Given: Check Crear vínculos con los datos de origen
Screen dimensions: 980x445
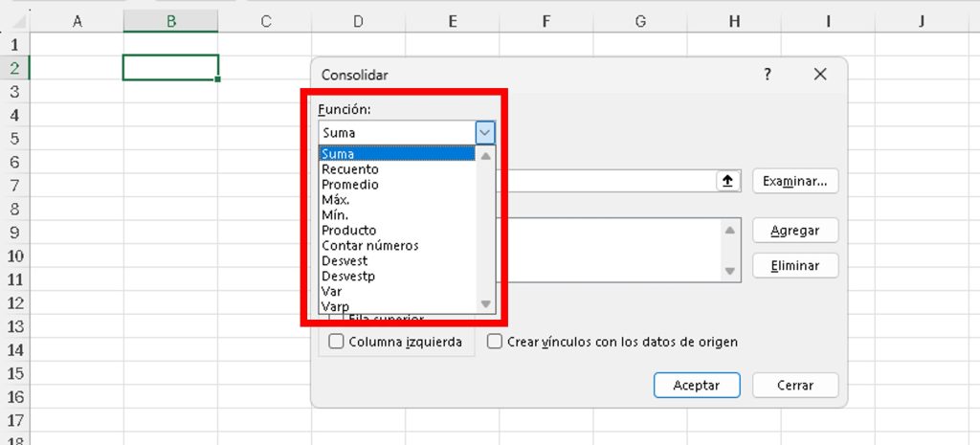Looking at the screenshot, I should tap(495, 342).
